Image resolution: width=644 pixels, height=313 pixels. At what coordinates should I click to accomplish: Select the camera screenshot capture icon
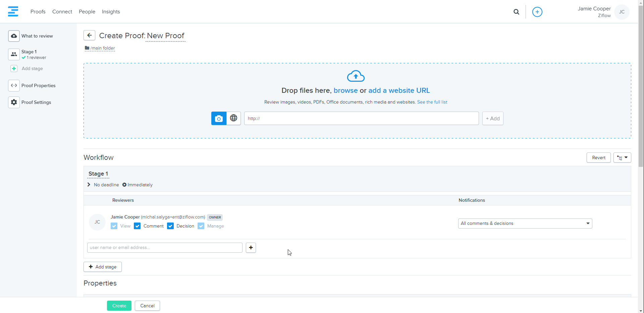[219, 118]
